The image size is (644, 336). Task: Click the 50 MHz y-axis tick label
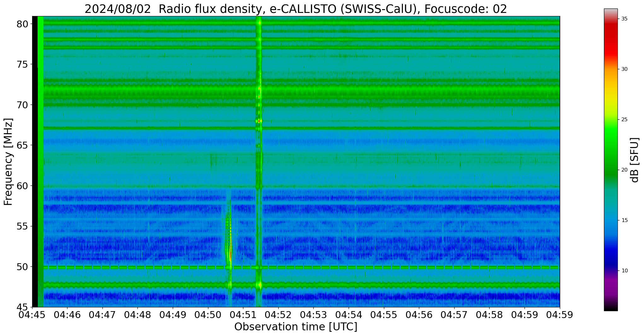coord(22,267)
